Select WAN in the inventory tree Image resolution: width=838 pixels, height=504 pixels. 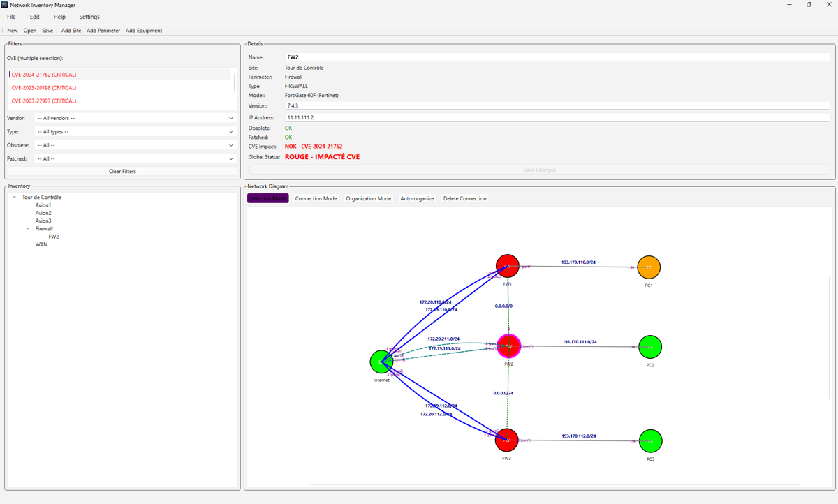(41, 244)
